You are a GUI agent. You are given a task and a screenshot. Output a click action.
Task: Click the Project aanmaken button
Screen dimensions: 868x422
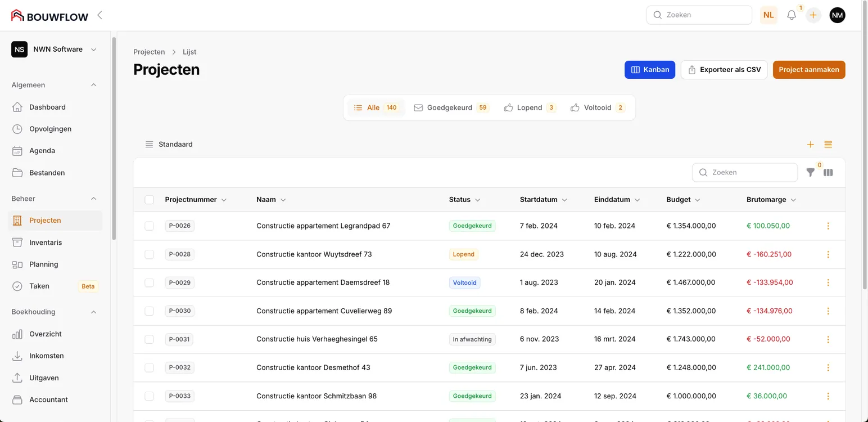[x=808, y=69]
